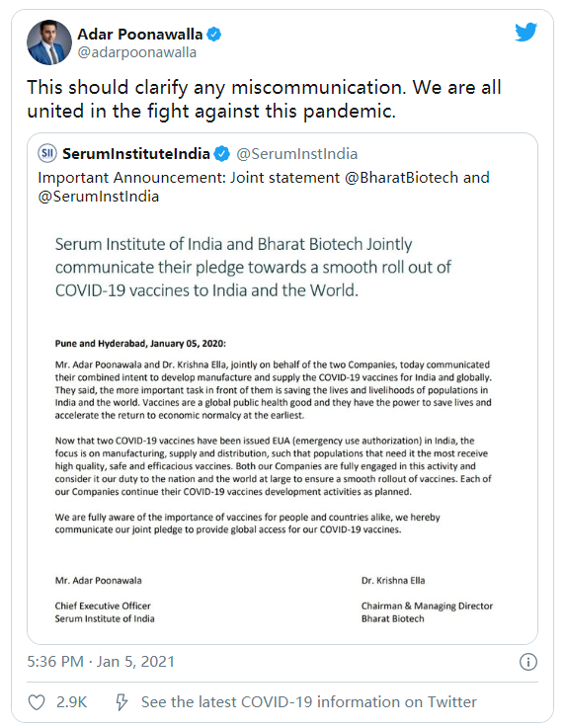This screenshot has width=565, height=728.
Task: Click the statement headline about smooth roll out
Action: click(253, 267)
